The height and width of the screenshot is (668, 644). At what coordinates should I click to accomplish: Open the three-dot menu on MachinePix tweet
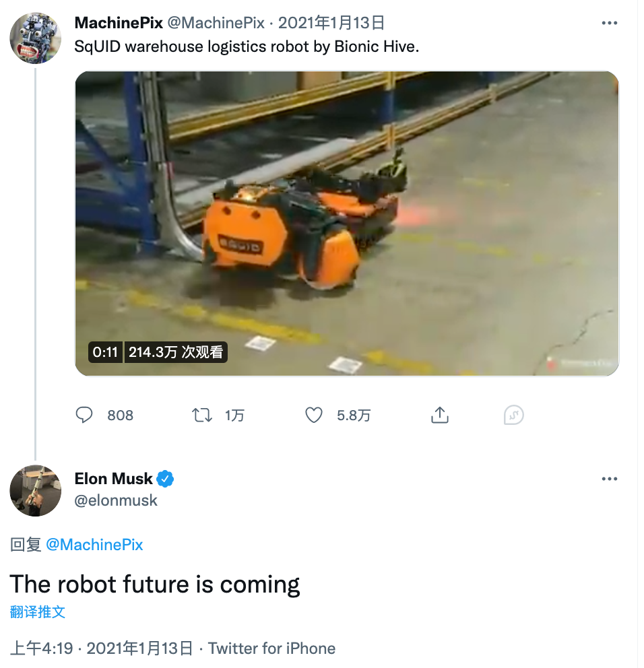pyautogui.click(x=609, y=23)
